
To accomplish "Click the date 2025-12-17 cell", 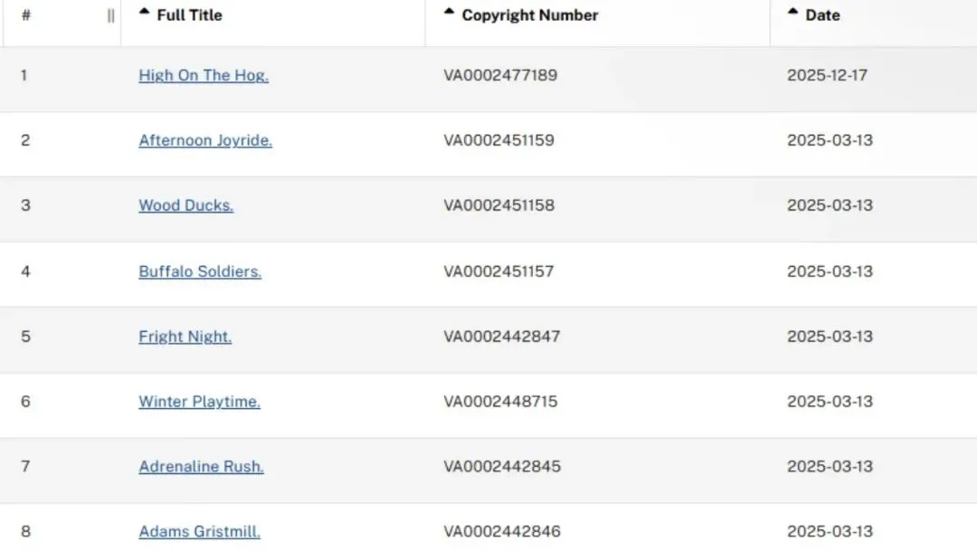I will pyautogui.click(x=827, y=75).
